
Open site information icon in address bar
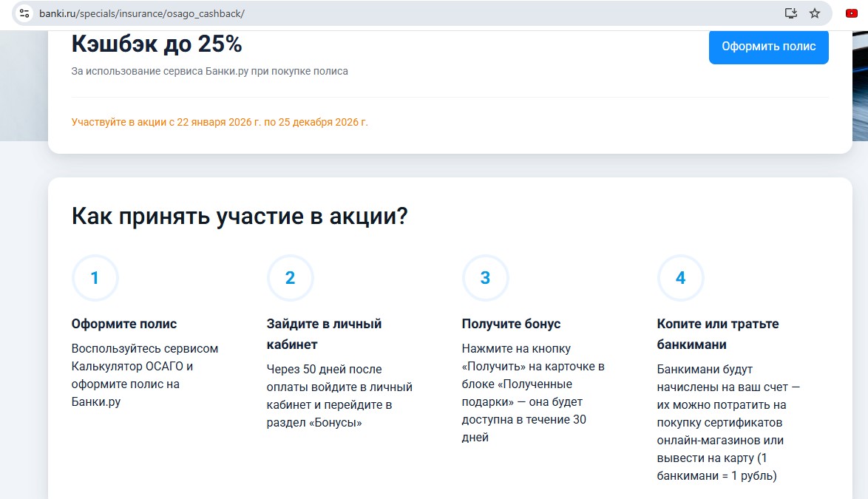point(24,13)
